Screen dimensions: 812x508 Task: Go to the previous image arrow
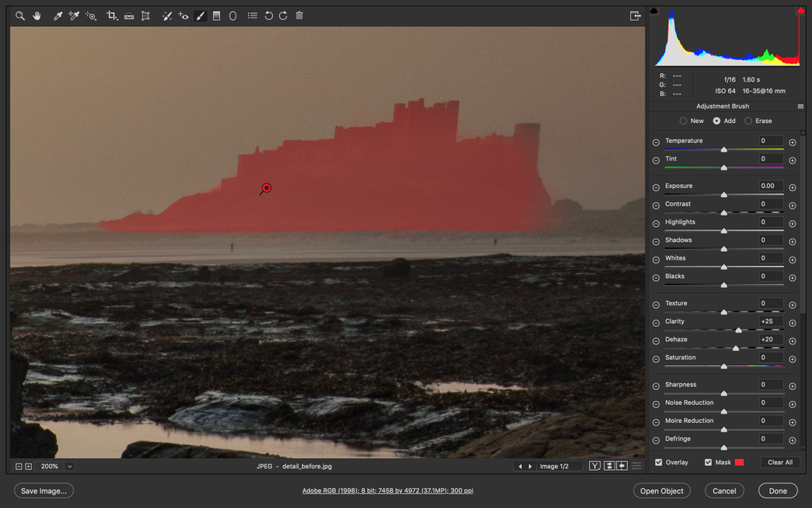tap(519, 466)
